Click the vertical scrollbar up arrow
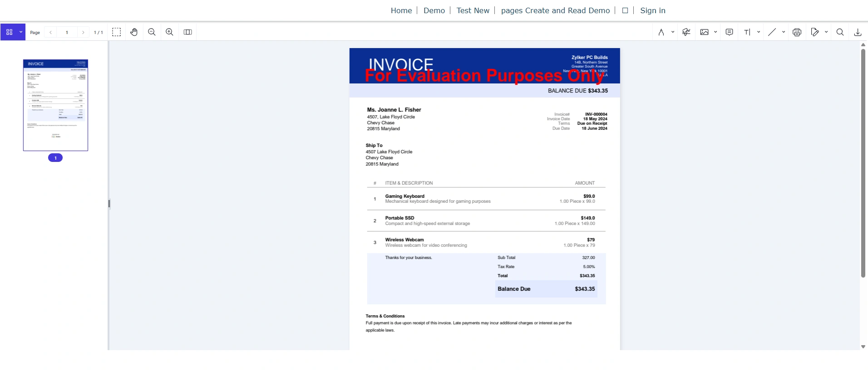868x371 pixels. coord(863,45)
